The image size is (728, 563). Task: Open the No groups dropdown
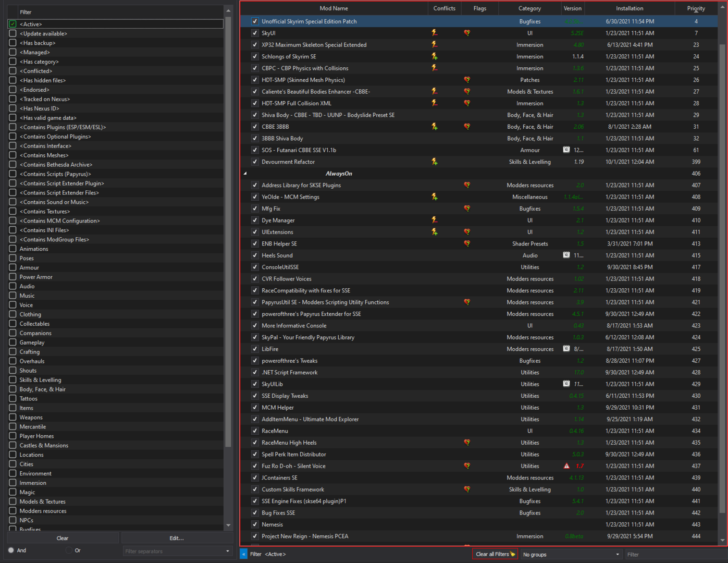coord(572,554)
